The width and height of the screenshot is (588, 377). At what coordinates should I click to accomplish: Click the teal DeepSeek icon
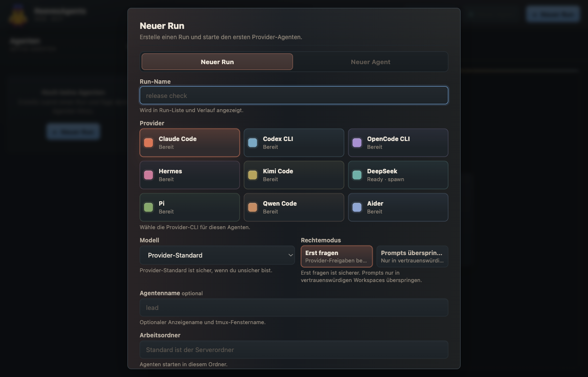coord(357,175)
